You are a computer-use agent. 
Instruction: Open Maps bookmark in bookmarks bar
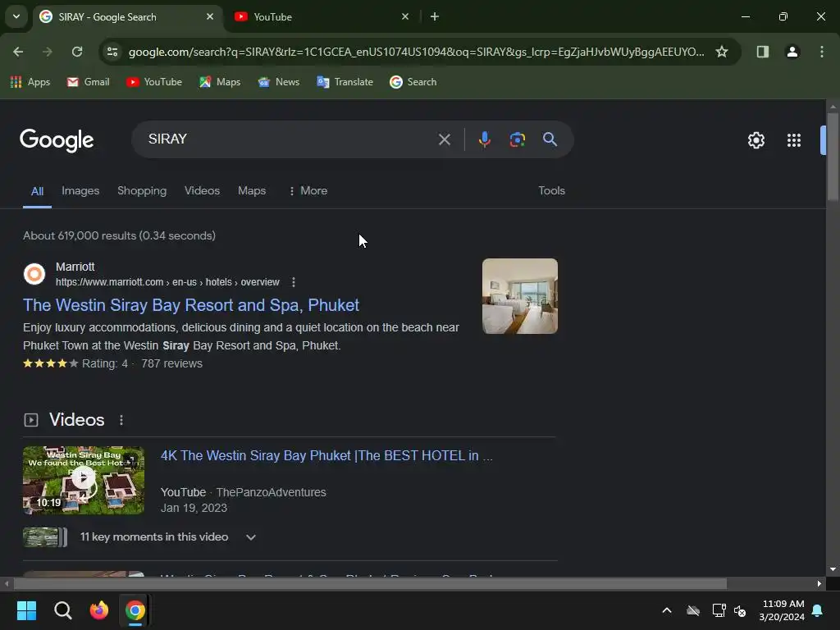[220, 82]
